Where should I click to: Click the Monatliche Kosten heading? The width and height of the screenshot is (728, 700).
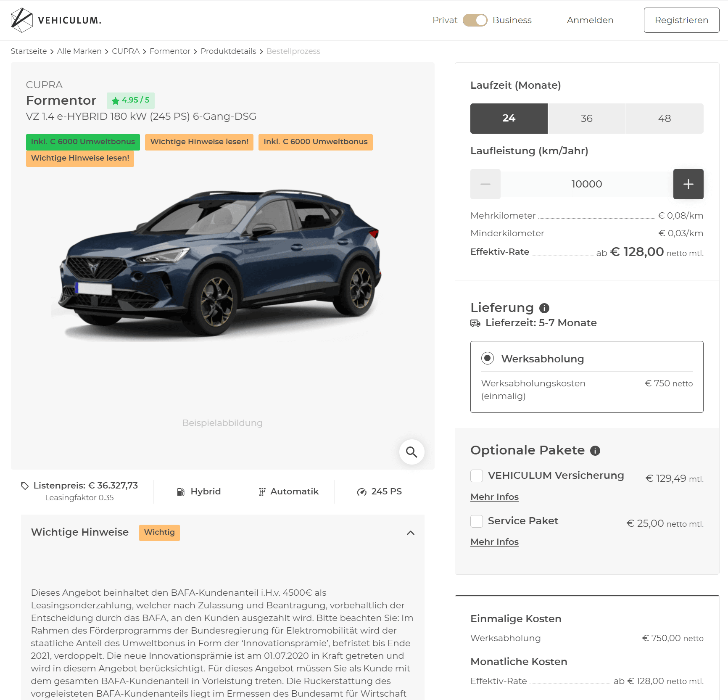519,662
